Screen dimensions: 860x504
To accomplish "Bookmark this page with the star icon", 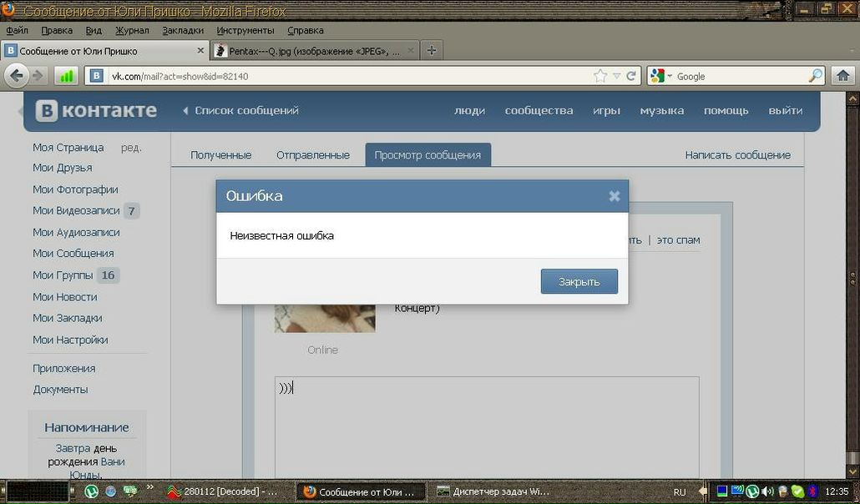I will (600, 76).
